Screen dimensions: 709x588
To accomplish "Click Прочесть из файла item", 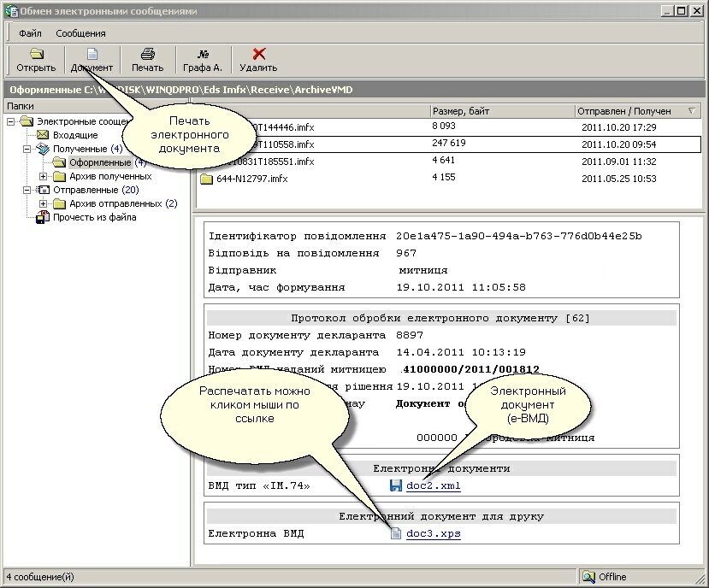I will (x=94, y=217).
